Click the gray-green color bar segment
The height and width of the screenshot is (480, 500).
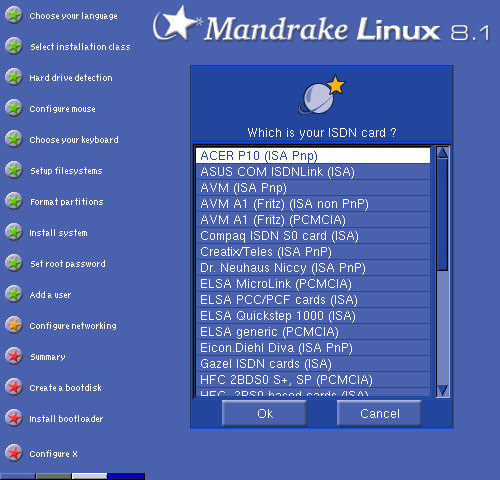[x=53, y=476]
